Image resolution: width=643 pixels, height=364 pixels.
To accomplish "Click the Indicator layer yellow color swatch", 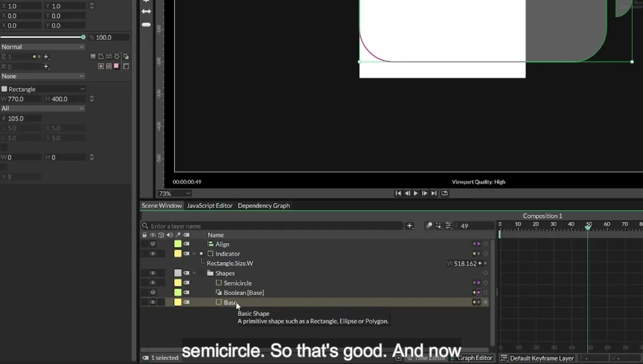I will pos(177,254).
